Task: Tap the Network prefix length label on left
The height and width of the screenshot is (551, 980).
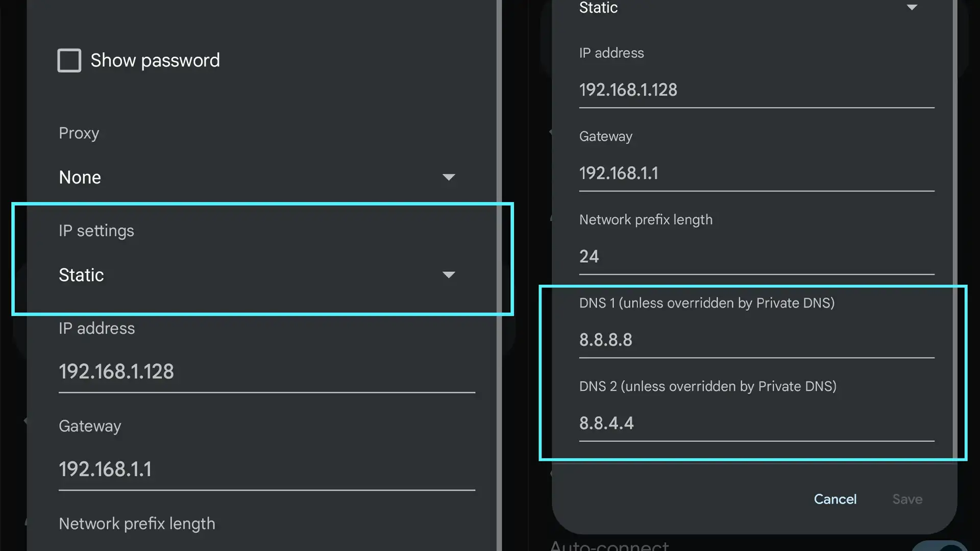Action: tap(137, 523)
